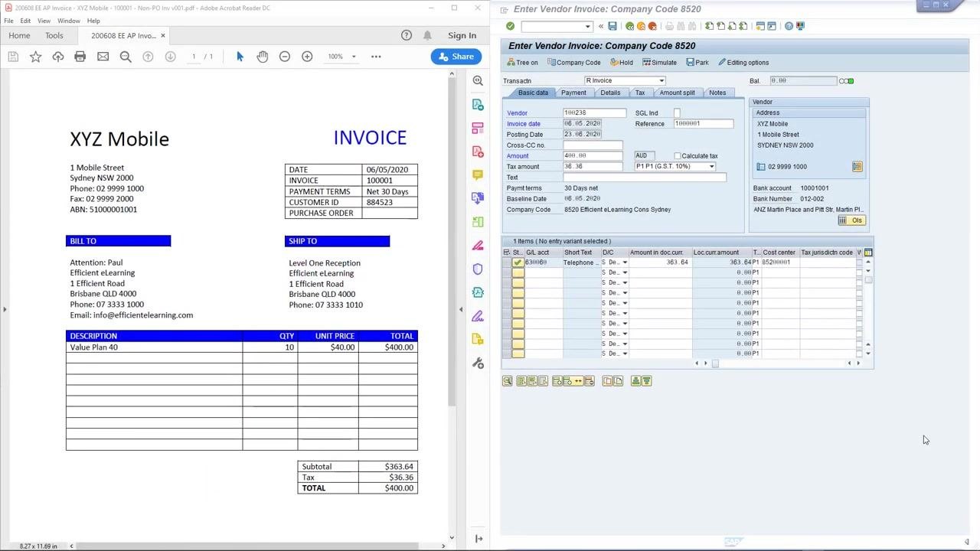
Task: Open D/C dropdown in first item row
Action: point(625,262)
